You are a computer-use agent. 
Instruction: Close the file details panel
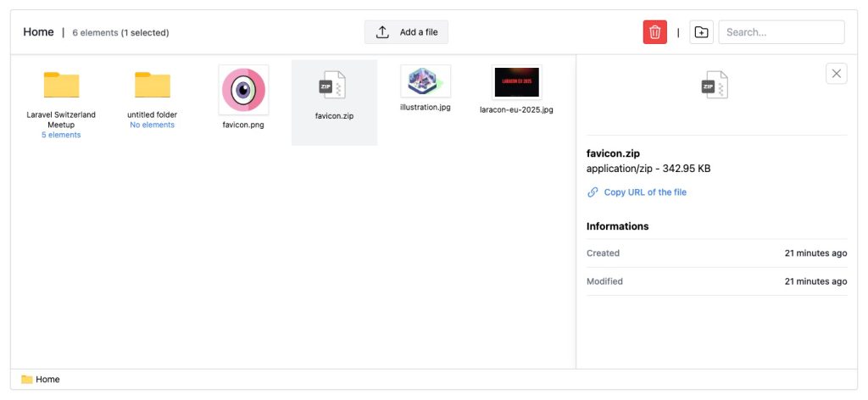(837, 74)
